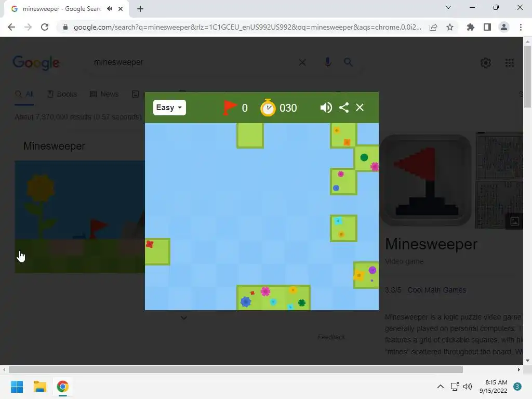This screenshot has height=399, width=532.
Task: Click the stopwatch timer icon
Action: pos(268,108)
